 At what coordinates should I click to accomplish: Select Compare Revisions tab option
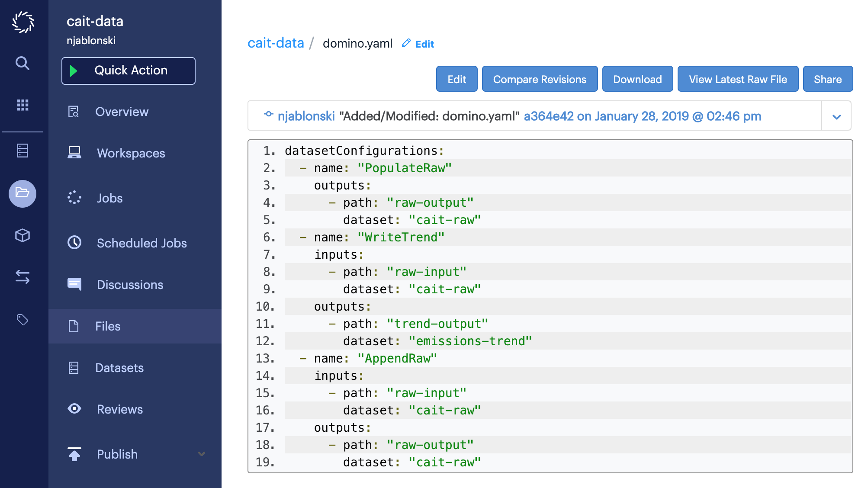[539, 79]
